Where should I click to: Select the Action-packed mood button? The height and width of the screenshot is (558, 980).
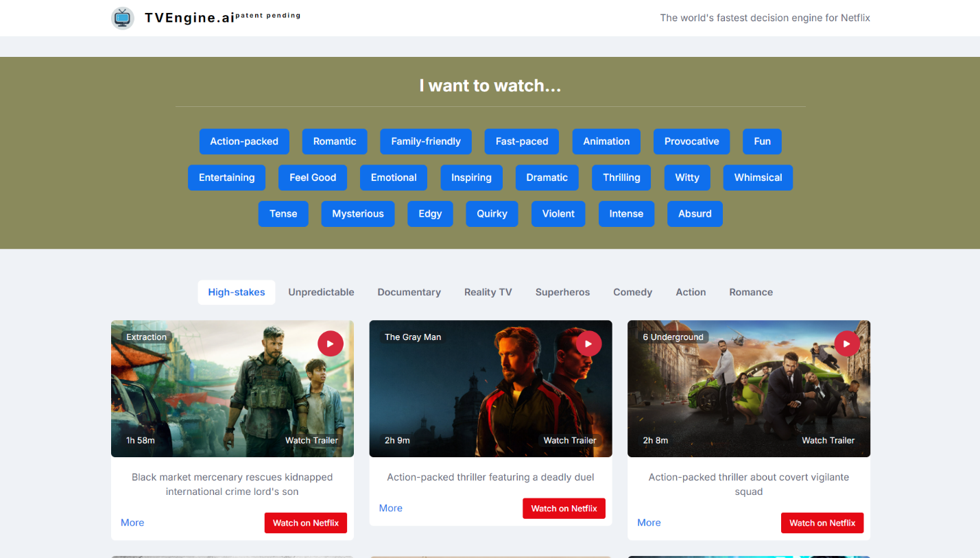click(x=244, y=141)
